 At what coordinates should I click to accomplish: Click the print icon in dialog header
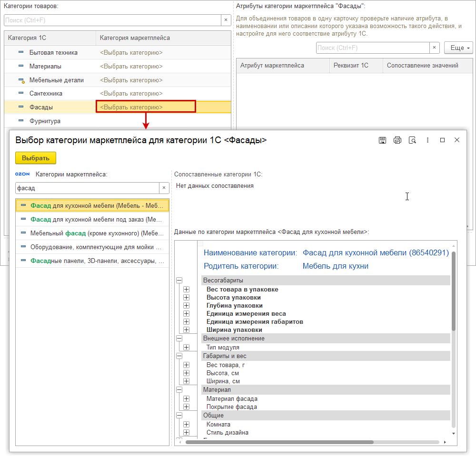(397, 140)
